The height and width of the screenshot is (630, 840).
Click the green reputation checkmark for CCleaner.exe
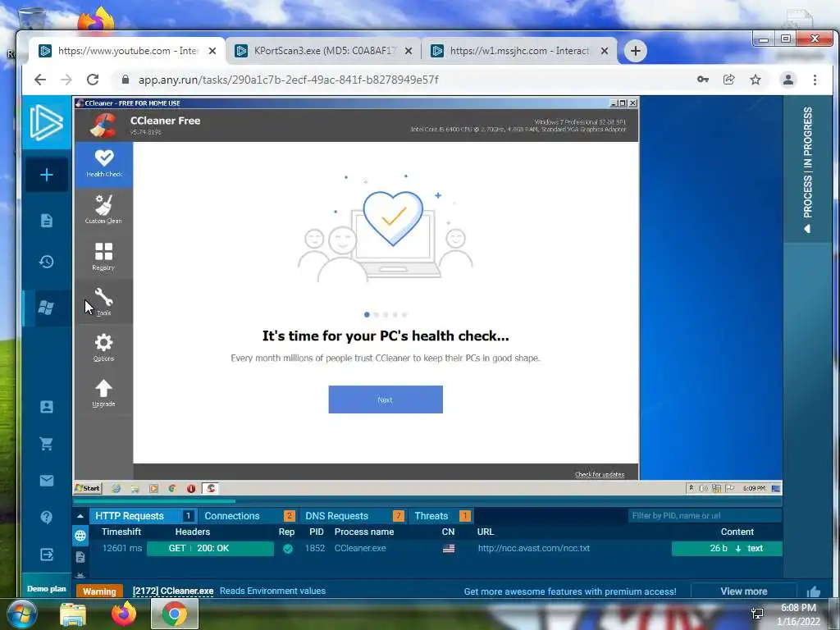tap(288, 549)
